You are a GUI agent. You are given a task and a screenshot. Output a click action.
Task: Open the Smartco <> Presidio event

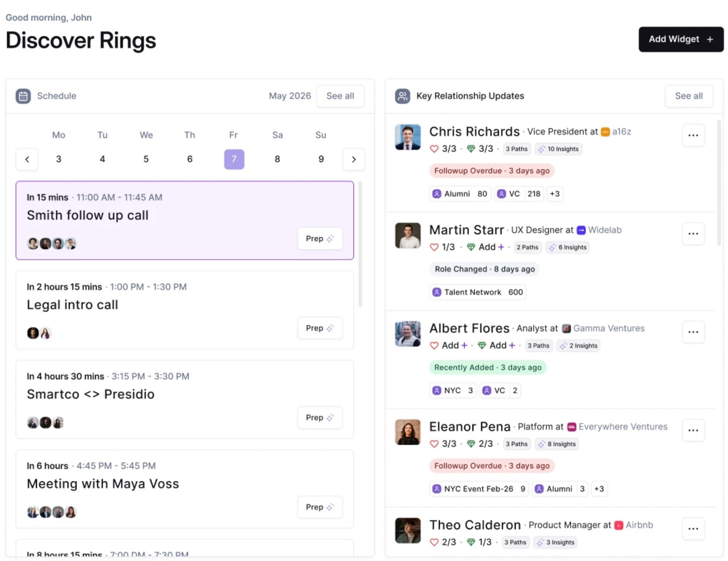(x=185, y=399)
